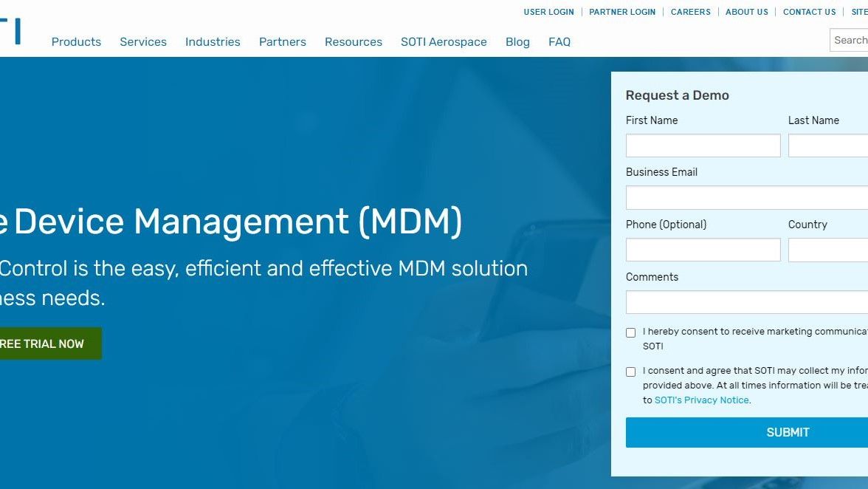Click the Phone (Optional) field
Image resolution: width=868 pixels, height=489 pixels.
703,250
